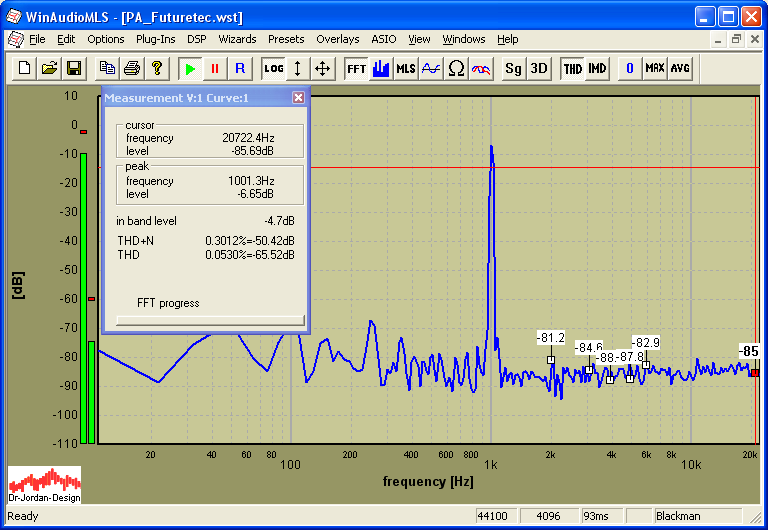Viewport: 768px width, 530px height.
Task: Open the Overlays menu
Action: tap(337, 39)
